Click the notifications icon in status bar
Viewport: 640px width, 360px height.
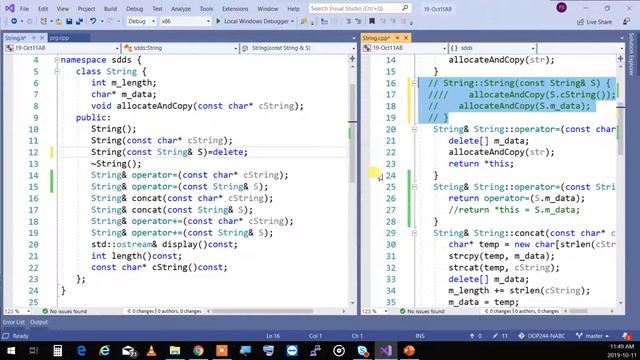626,336
